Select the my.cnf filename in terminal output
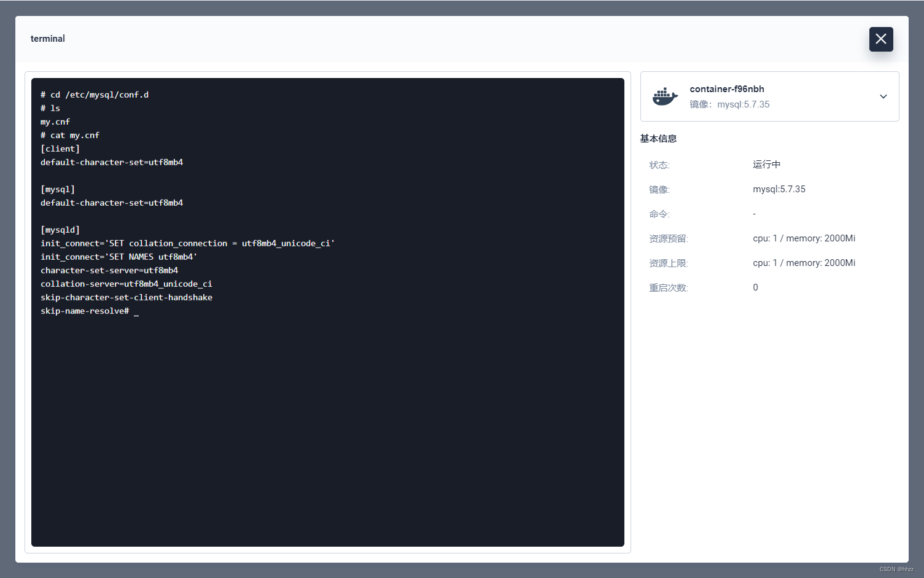Screen dimensions: 924x578 [55, 121]
